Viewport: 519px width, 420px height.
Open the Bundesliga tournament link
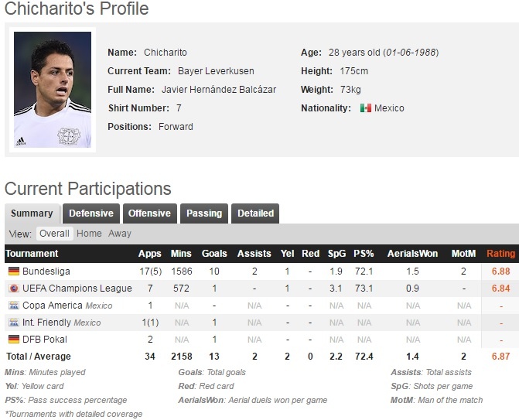pyautogui.click(x=46, y=271)
